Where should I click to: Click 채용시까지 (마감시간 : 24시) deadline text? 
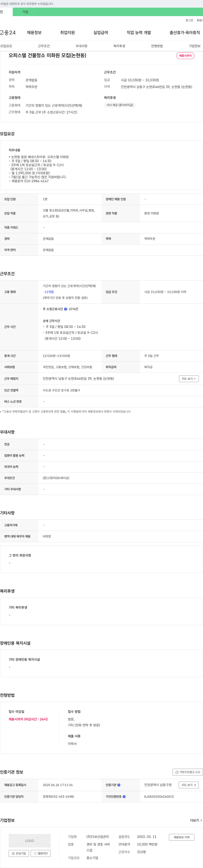coord(28,719)
